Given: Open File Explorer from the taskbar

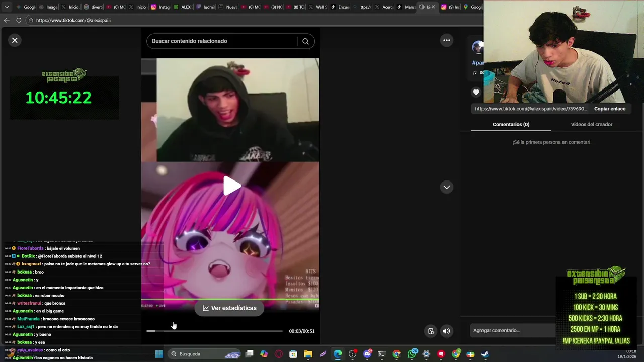Looking at the screenshot, I should click(x=308, y=354).
